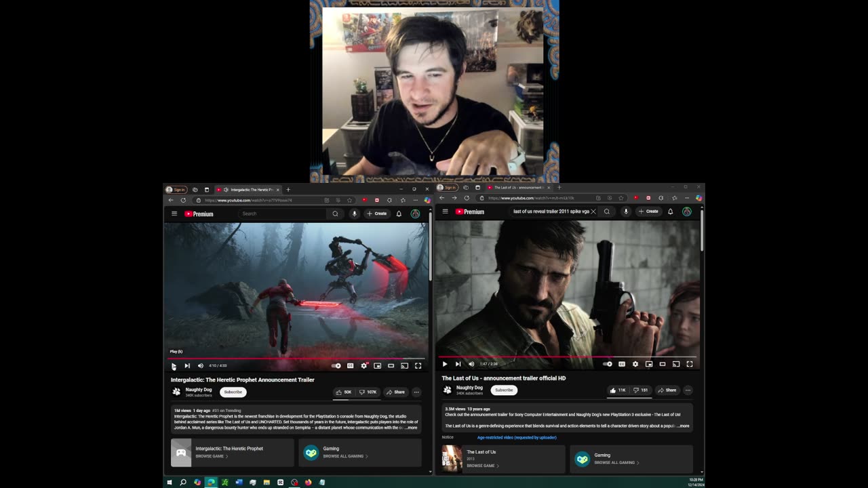The height and width of the screenshot is (488, 868).
Task: Open Create menu in Intergalactic window
Action: click(376, 213)
